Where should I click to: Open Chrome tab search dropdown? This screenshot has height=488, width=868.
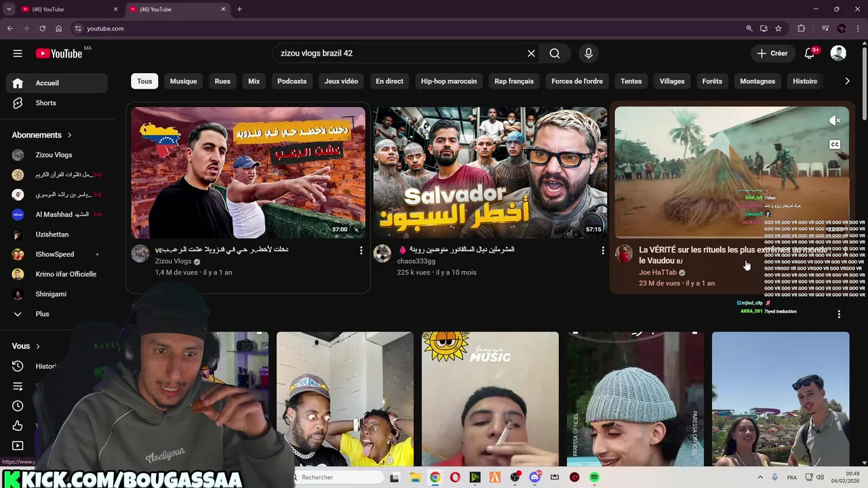9,9
